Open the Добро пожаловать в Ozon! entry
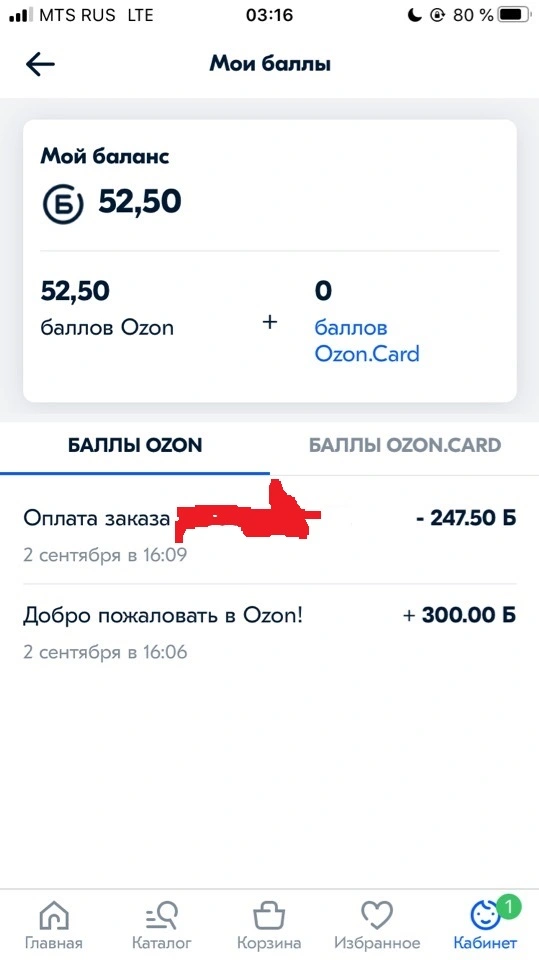Screen dimensions: 539x960 tap(270, 632)
